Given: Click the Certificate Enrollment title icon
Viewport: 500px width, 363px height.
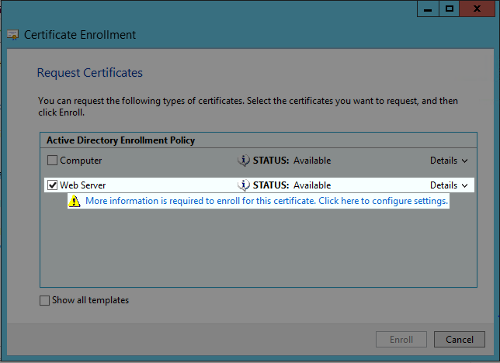Looking at the screenshot, I should coord(13,35).
